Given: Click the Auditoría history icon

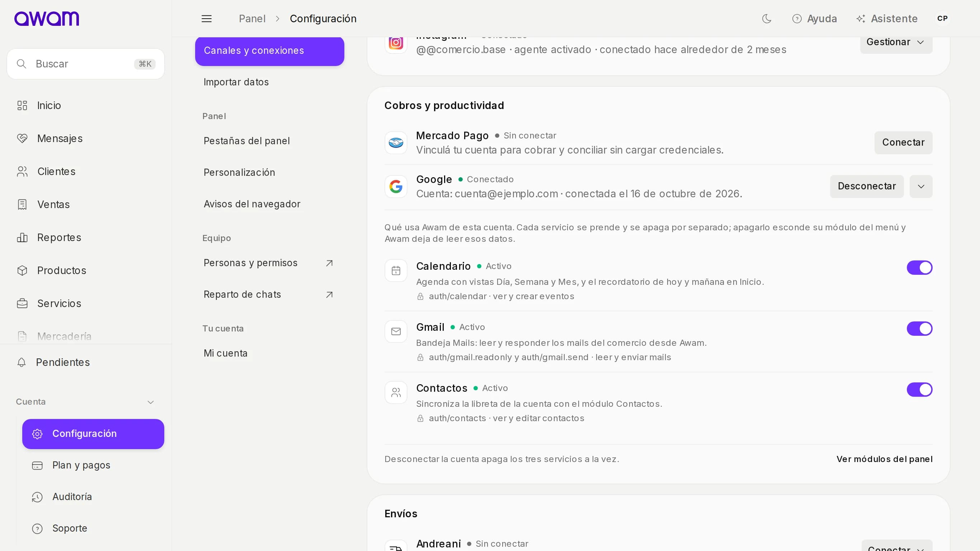Looking at the screenshot, I should [37, 497].
